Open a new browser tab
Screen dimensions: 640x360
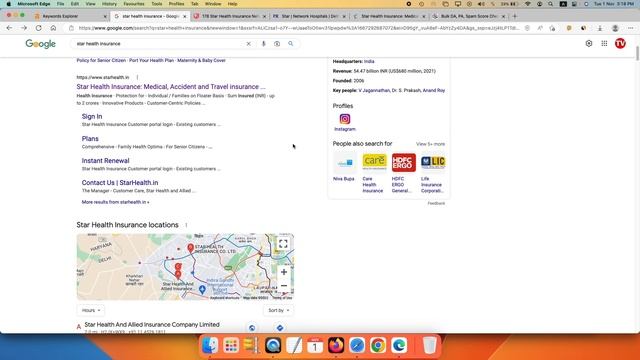[x=514, y=16]
